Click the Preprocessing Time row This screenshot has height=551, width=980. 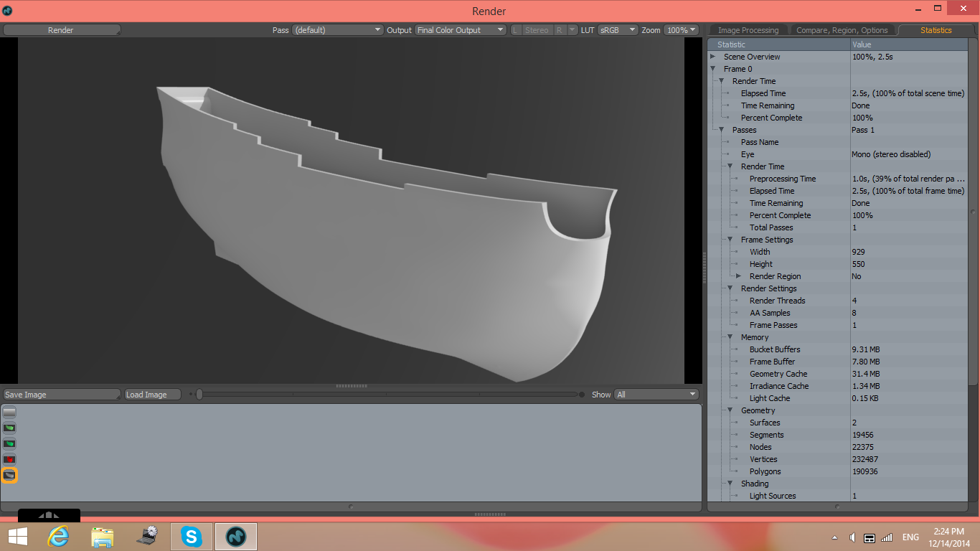coord(837,179)
